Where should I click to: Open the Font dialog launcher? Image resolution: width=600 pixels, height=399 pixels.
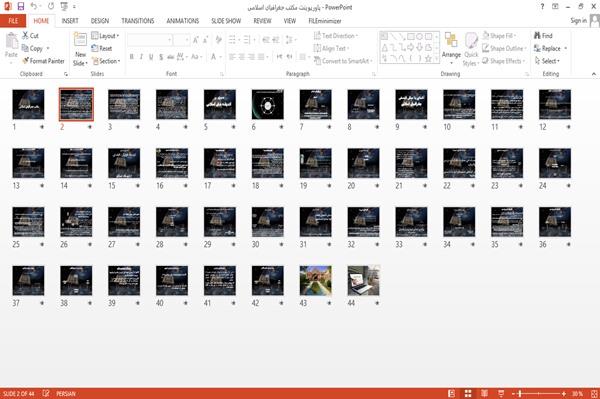click(x=222, y=74)
